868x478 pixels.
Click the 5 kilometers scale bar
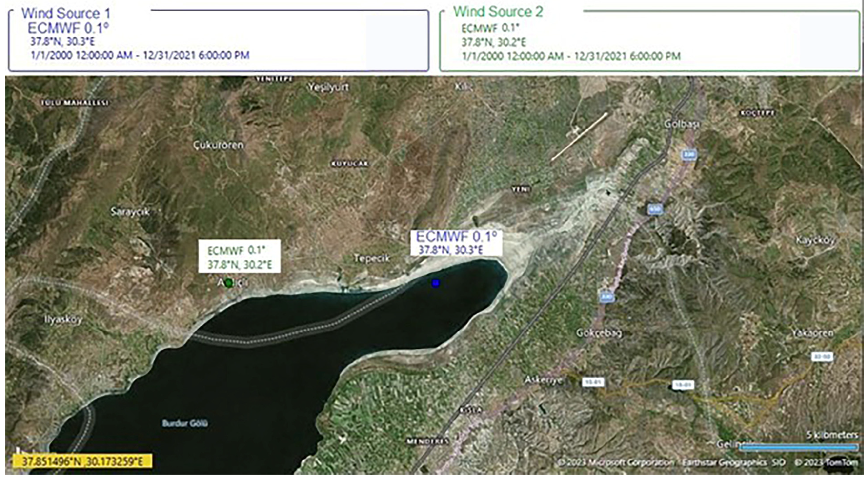click(x=799, y=447)
